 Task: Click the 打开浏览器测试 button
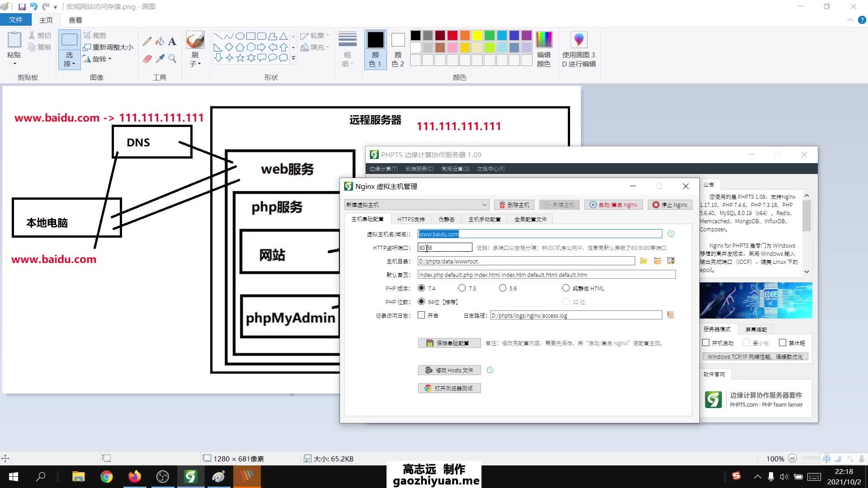click(449, 388)
